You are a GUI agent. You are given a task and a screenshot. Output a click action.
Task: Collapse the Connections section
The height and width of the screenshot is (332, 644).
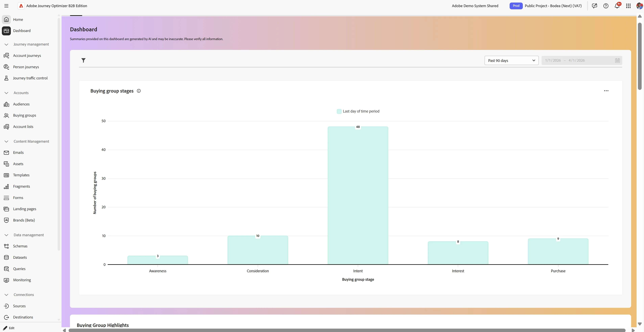(6, 295)
